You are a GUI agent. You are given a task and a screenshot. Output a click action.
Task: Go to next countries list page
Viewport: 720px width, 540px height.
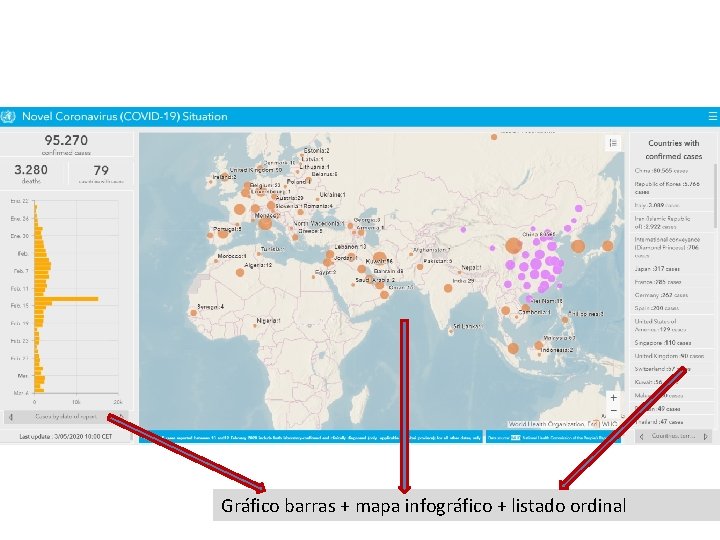(x=705, y=436)
